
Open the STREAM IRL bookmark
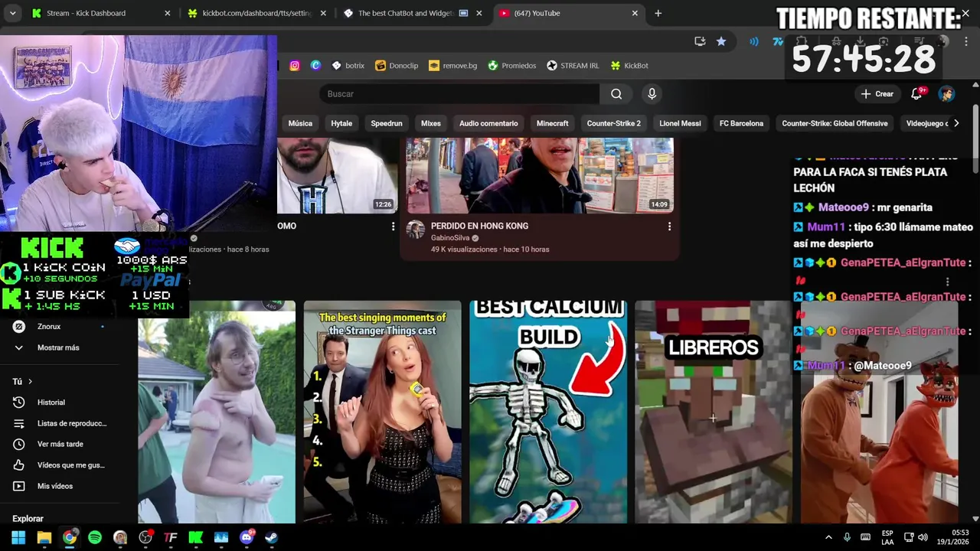[x=573, y=66]
